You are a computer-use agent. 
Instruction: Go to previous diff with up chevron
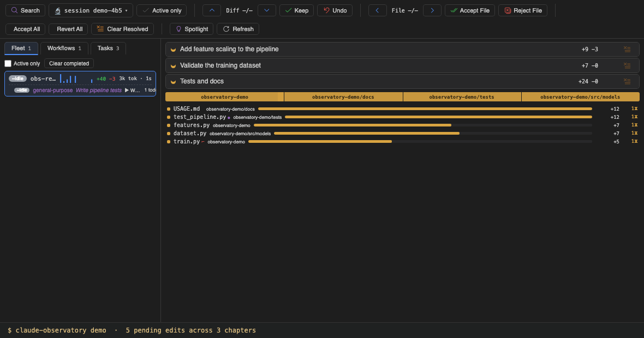coord(212,10)
